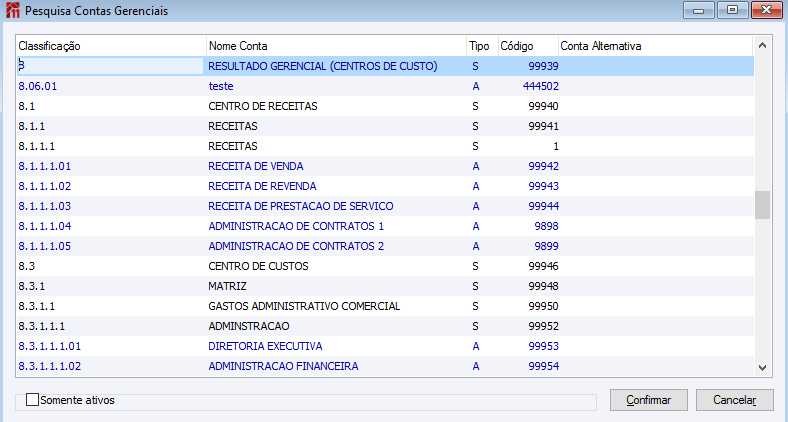Screen dimensions: 788x422
Task: Select GASTOS ADMINISTRATIVO COMERCIAL row
Action: [385, 306]
